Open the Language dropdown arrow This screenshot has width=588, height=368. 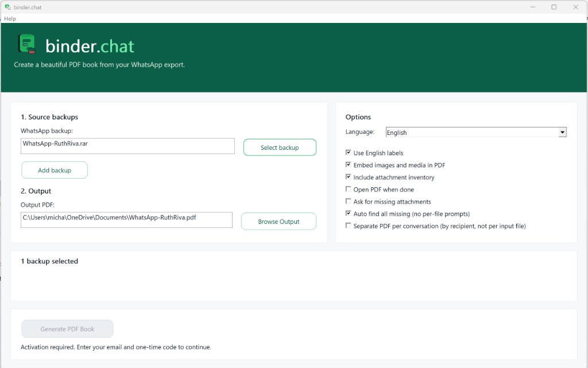tap(562, 132)
